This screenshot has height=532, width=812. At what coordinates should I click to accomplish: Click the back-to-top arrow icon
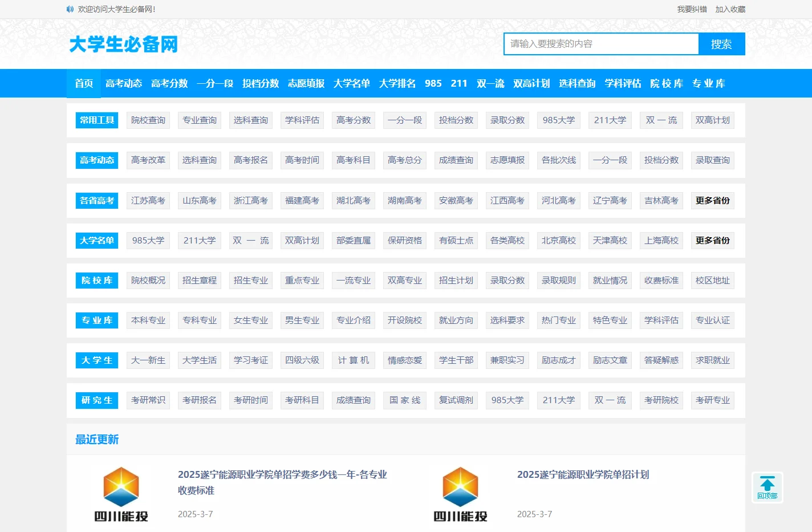(768, 488)
